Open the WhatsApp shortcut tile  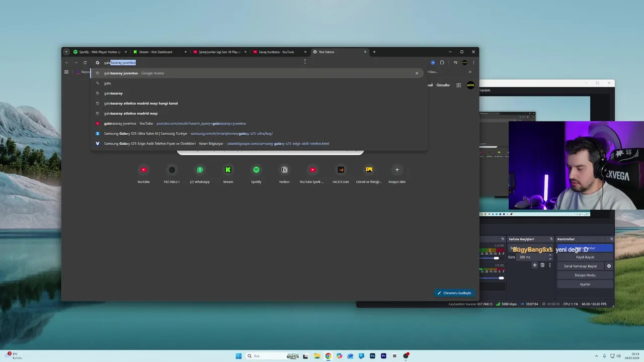200,174
